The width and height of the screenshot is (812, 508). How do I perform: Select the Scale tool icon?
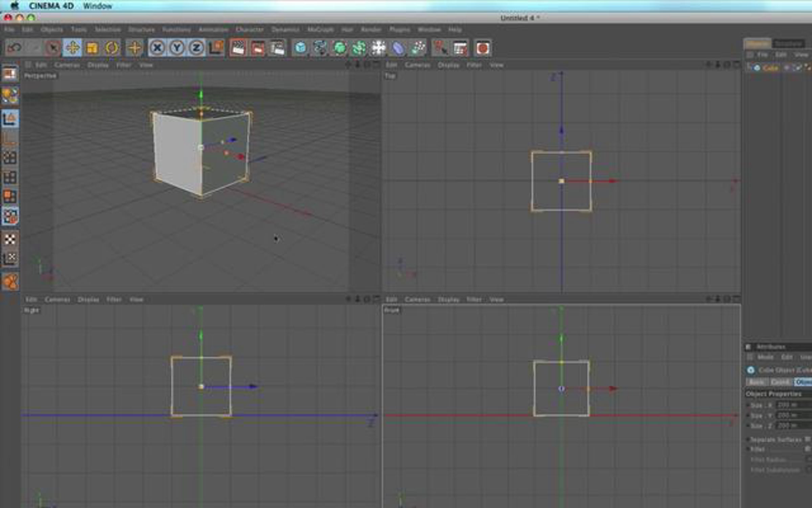[92, 48]
